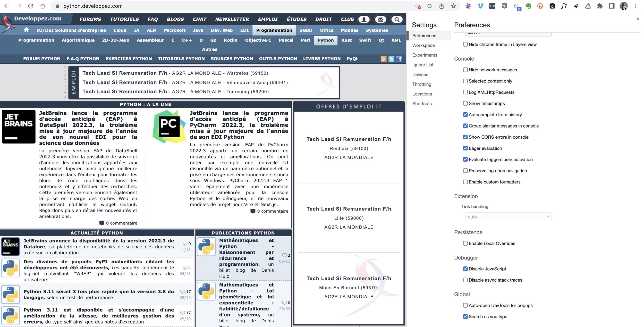Screen dimensions: 644x327
Task: Uncheck Disable JavaScript checkbox
Action: [x=465, y=269]
